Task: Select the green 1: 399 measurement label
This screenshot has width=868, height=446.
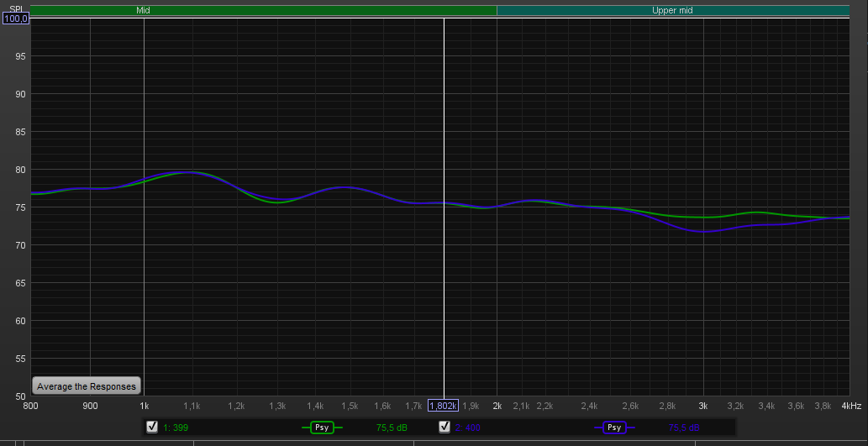Action: [176, 428]
